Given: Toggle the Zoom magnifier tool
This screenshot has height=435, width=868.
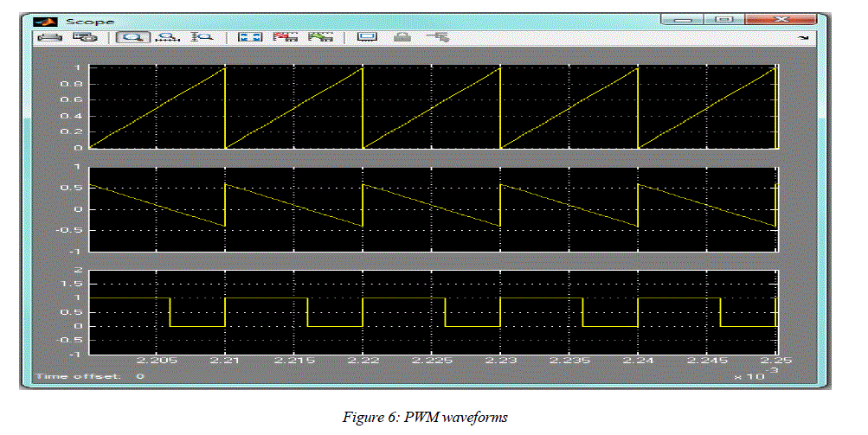Looking at the screenshot, I should click(x=133, y=37).
